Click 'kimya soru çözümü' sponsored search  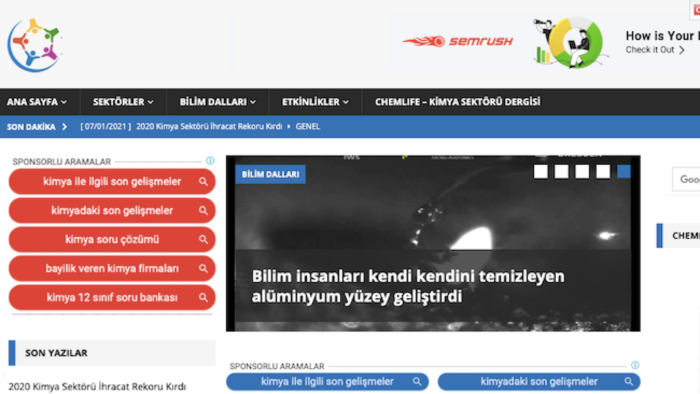[112, 240]
